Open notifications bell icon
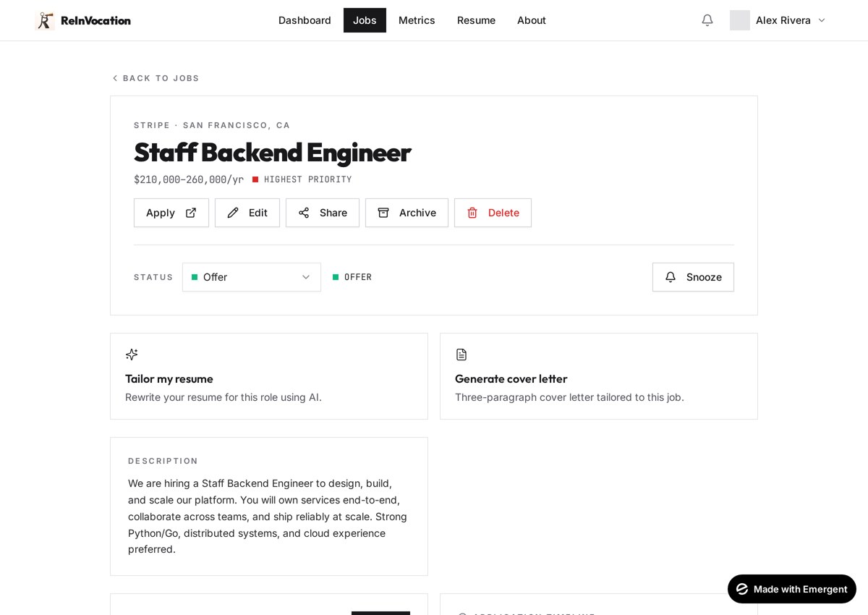 (707, 20)
